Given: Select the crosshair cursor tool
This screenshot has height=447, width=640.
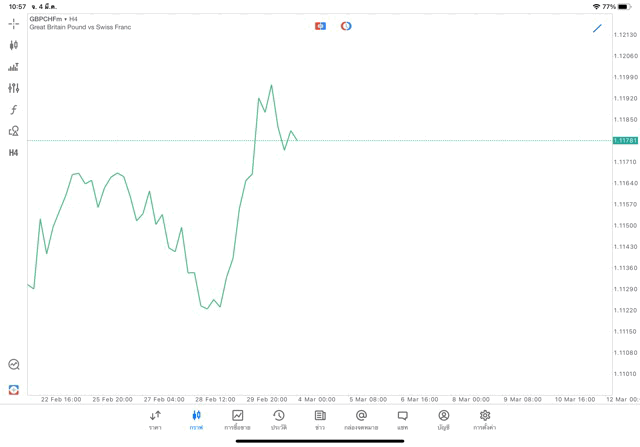Looking at the screenshot, I should pos(14,23).
